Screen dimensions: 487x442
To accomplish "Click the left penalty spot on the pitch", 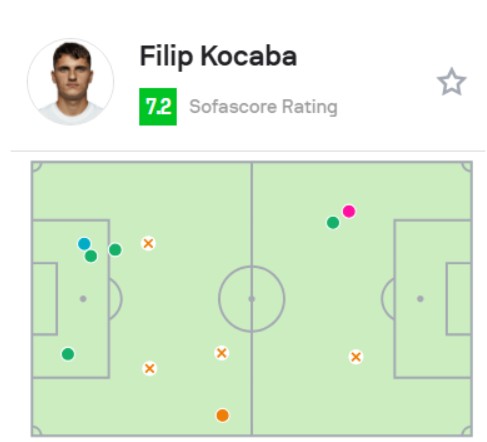I will pos(83,299).
